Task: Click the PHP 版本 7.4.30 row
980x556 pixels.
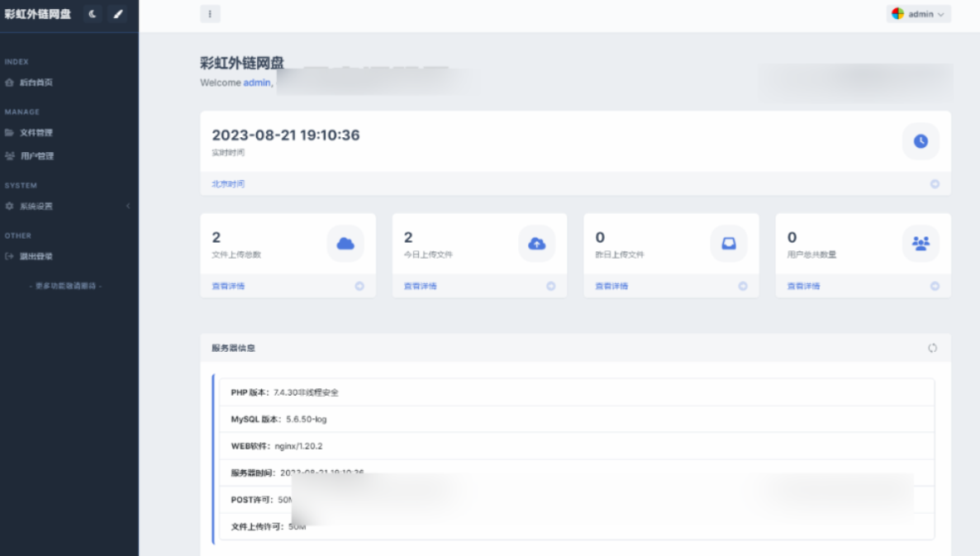Action: coord(577,392)
